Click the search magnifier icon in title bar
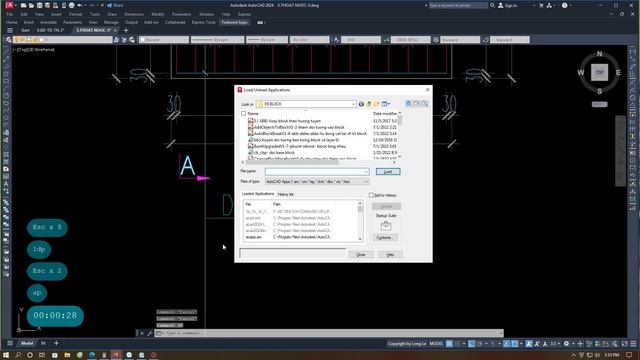Viewport: 640px width, 360px height. point(493,5)
